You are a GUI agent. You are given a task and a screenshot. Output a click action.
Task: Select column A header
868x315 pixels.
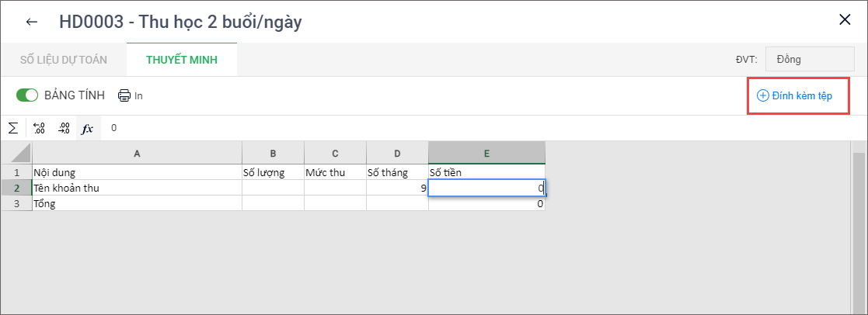pos(137,153)
